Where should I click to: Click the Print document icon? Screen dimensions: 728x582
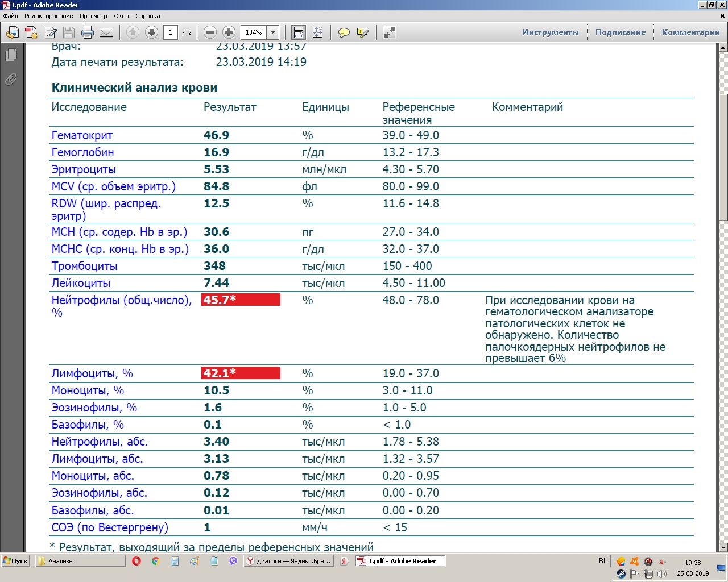(87, 32)
